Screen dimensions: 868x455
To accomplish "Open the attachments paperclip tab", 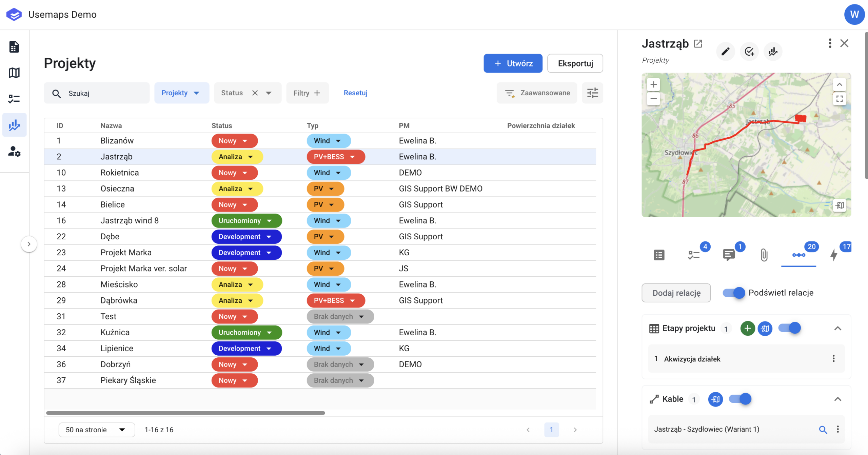I will [764, 255].
